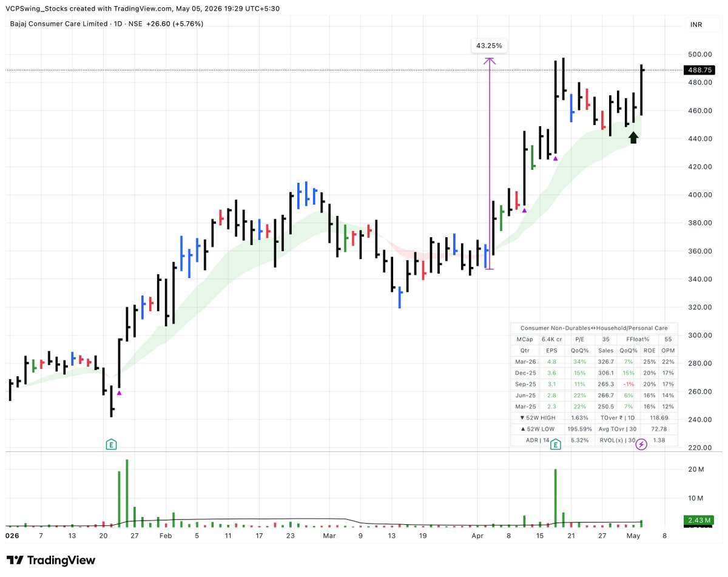728x577 pixels.
Task: Click the 360.00 price axis label
Action: point(699,251)
